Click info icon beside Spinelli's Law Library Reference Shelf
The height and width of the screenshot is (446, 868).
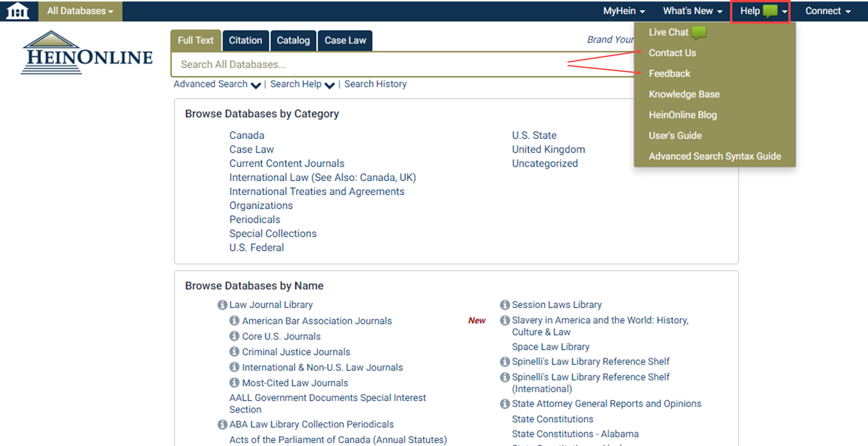(x=505, y=361)
